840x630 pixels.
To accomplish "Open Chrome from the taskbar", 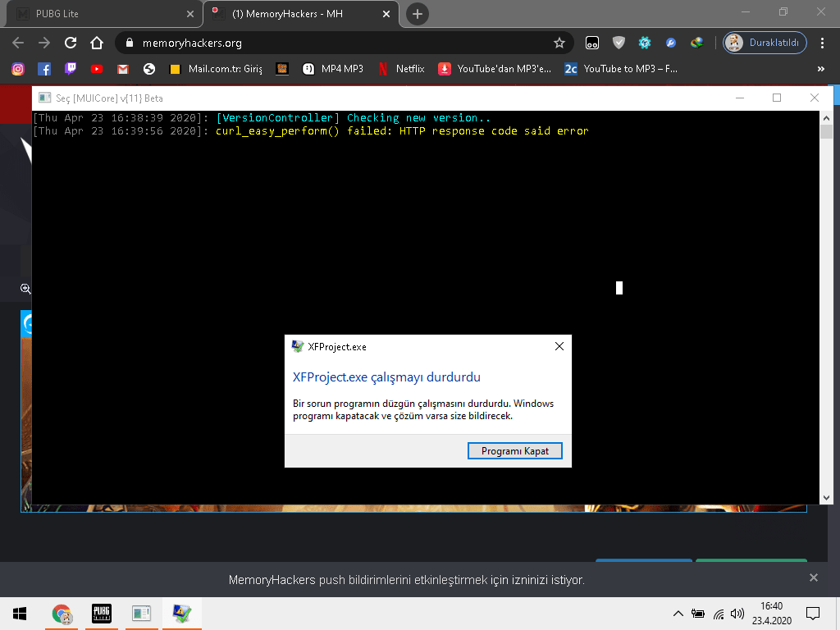I will click(62, 614).
